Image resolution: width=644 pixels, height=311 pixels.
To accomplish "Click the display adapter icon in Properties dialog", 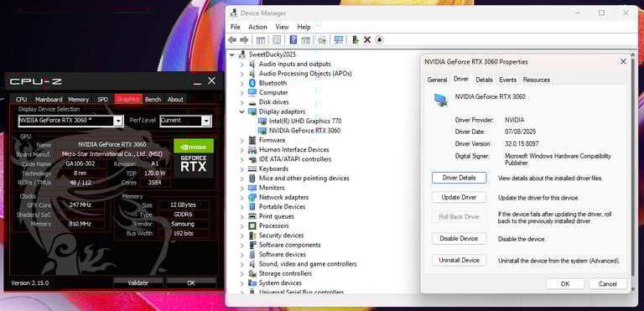I will (441, 101).
